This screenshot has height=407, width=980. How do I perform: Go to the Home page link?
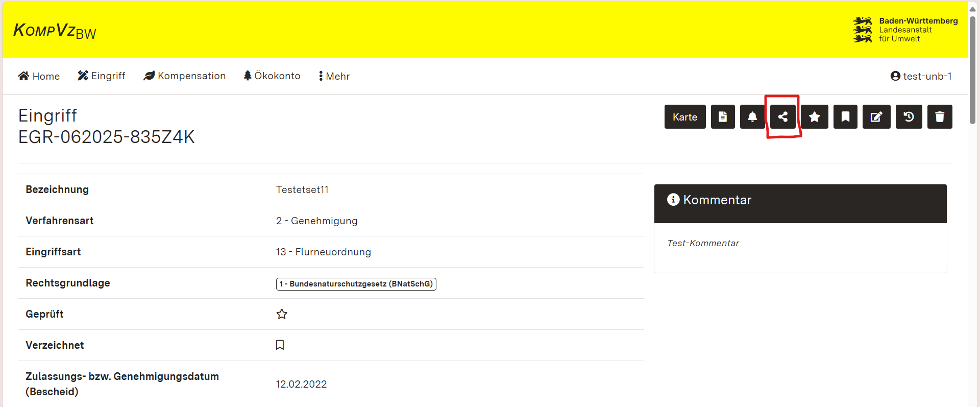click(x=39, y=76)
